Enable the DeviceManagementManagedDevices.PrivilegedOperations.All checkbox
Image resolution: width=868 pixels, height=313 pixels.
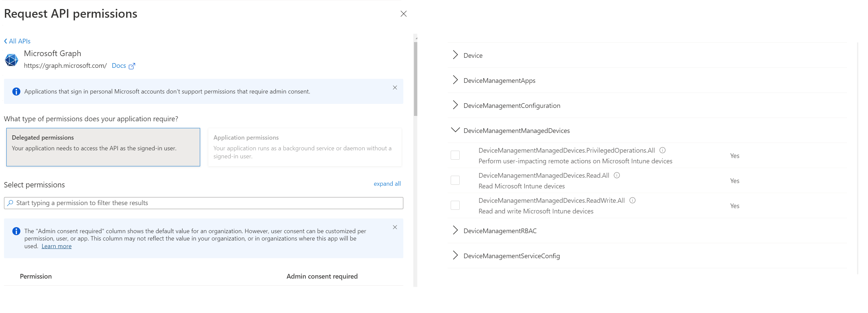(455, 155)
